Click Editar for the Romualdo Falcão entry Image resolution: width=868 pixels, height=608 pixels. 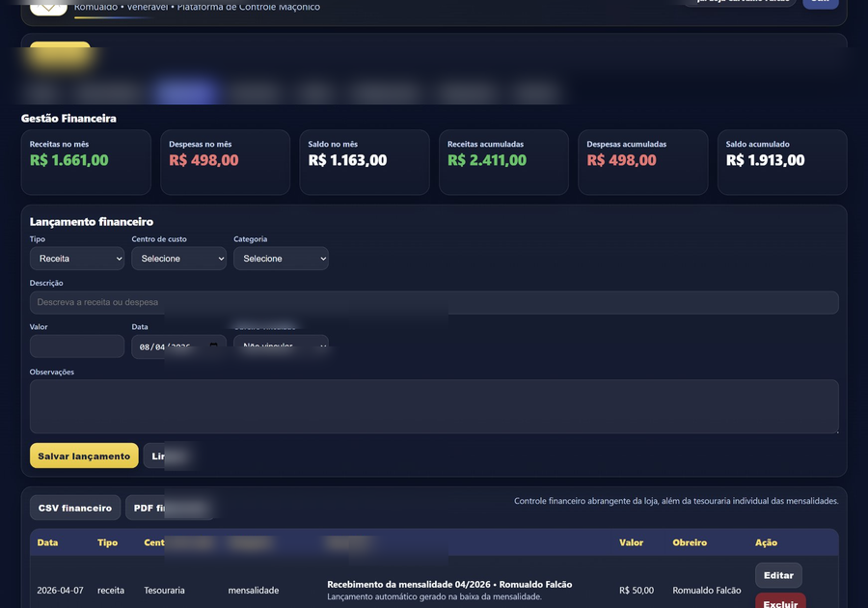pos(778,575)
